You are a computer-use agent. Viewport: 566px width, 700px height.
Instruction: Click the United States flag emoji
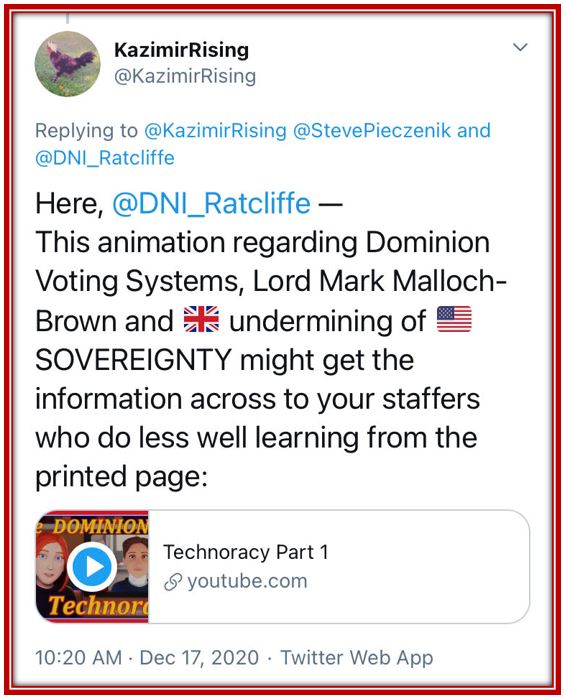[454, 319]
